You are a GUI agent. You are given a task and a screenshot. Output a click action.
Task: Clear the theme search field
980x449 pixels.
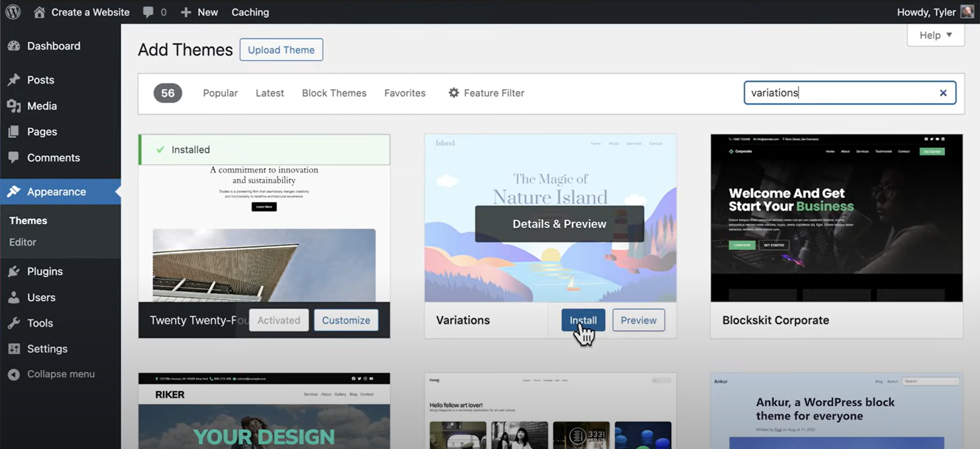(943, 93)
